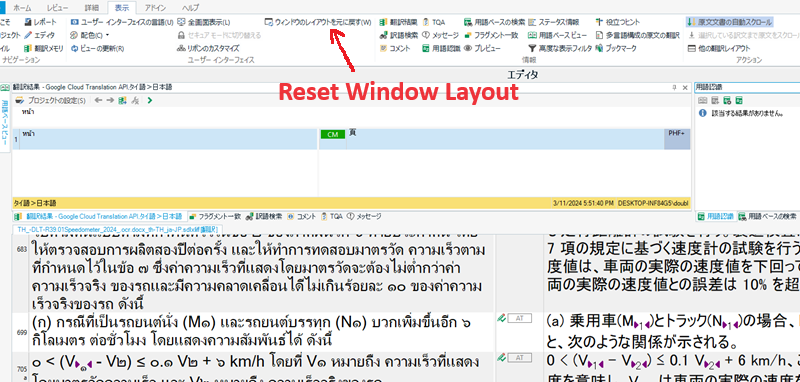Switch to TQA bottom tab
Image resolution: width=800 pixels, height=382 pixels.
(332, 216)
